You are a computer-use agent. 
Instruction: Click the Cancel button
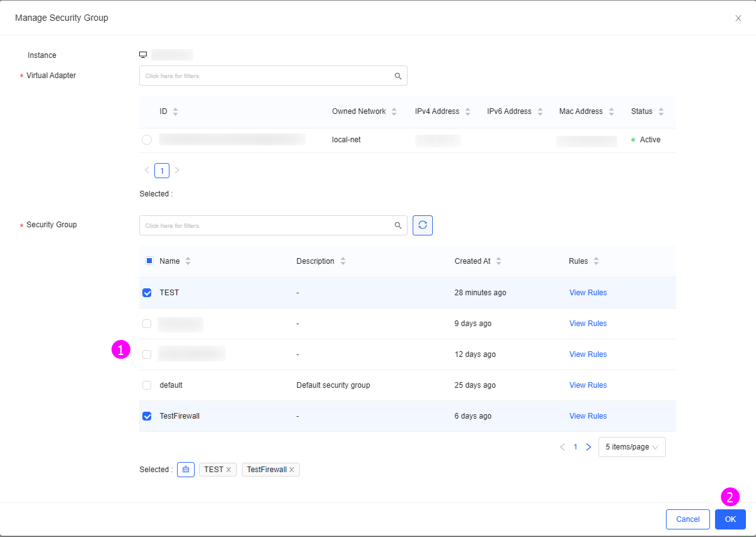687,519
